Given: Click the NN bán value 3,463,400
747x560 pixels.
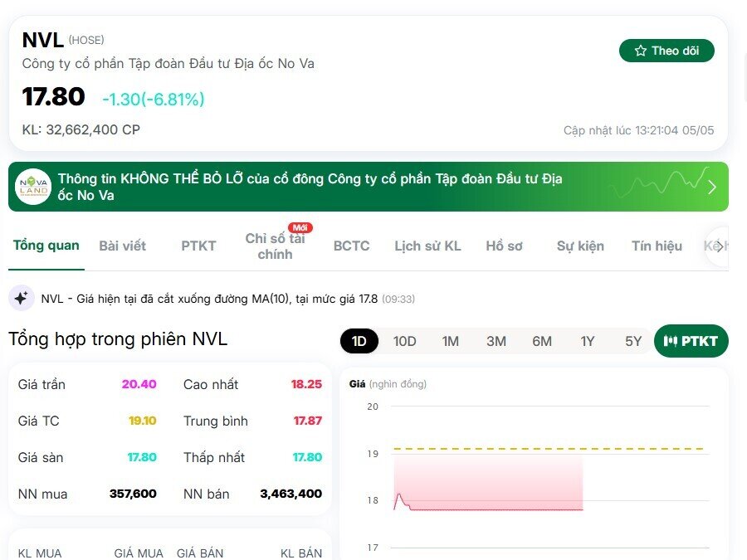Looking at the screenshot, I should click(291, 494).
